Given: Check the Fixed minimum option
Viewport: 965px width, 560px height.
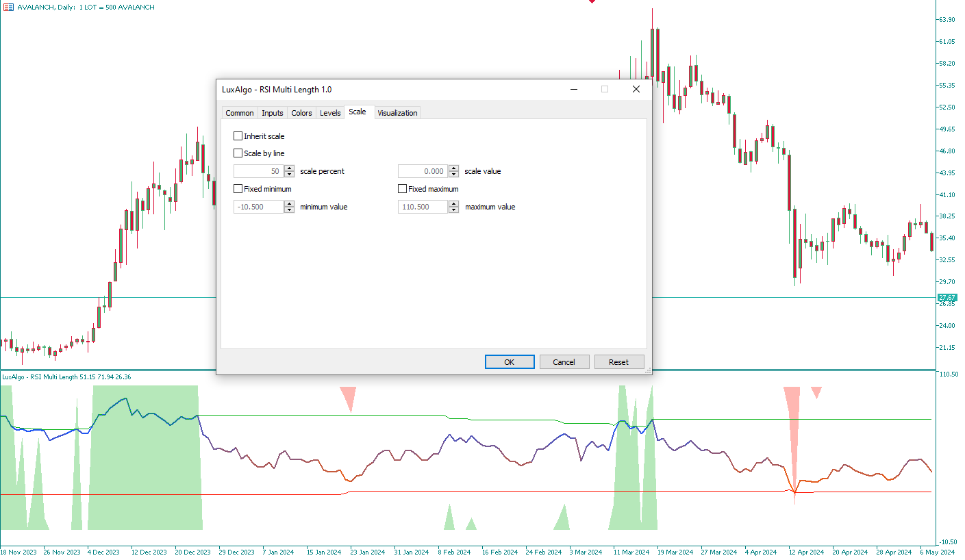Looking at the screenshot, I should click(x=238, y=189).
